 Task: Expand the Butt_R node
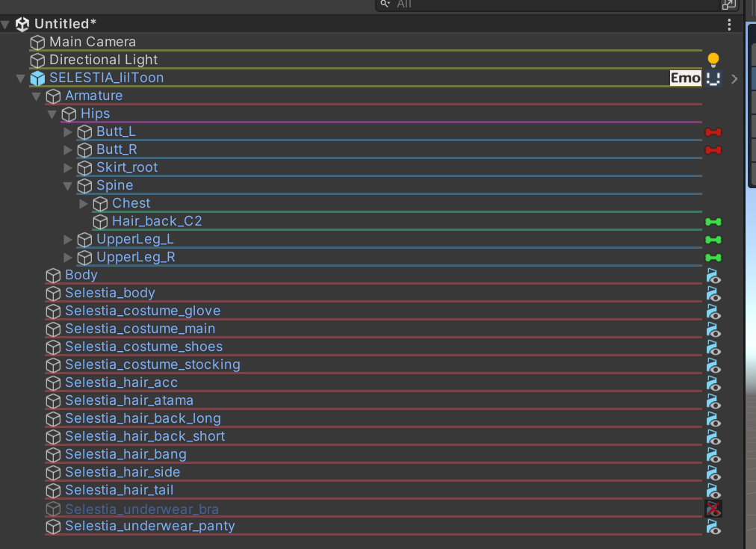tap(68, 150)
